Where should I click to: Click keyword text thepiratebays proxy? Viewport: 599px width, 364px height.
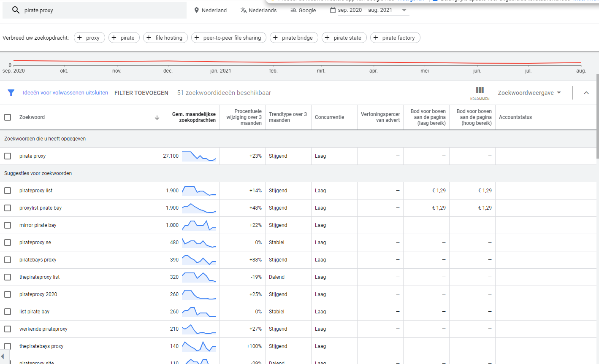tap(41, 346)
